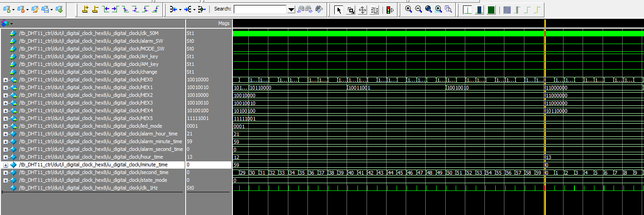The width and height of the screenshot is (644, 215).
Task: Select the second_time signal row
Action: tap(93, 172)
